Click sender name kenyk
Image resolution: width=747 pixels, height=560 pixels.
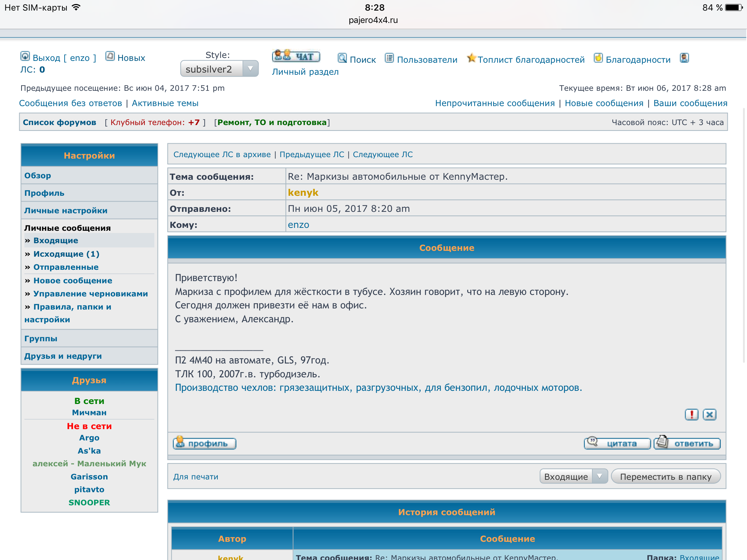click(x=303, y=192)
